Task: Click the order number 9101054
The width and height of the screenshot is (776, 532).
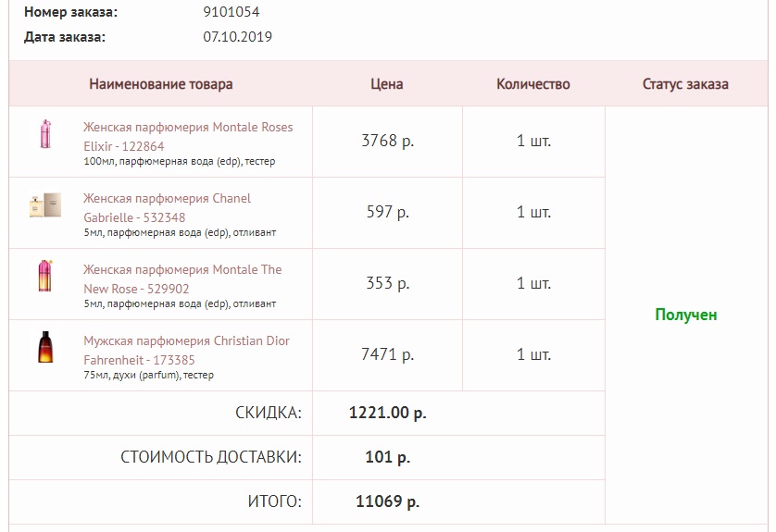Action: point(232,13)
